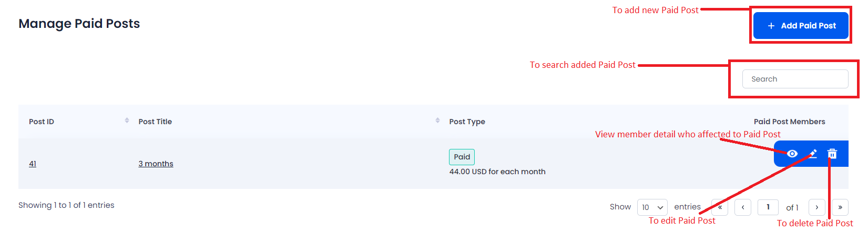Click the Post Title column header text
The image size is (868, 251).
(x=155, y=122)
